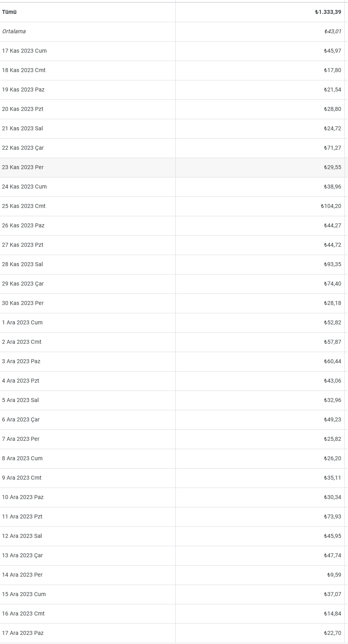Select the ₺9,59 value on 14 Ara
The image size is (348, 644).
pos(334,575)
